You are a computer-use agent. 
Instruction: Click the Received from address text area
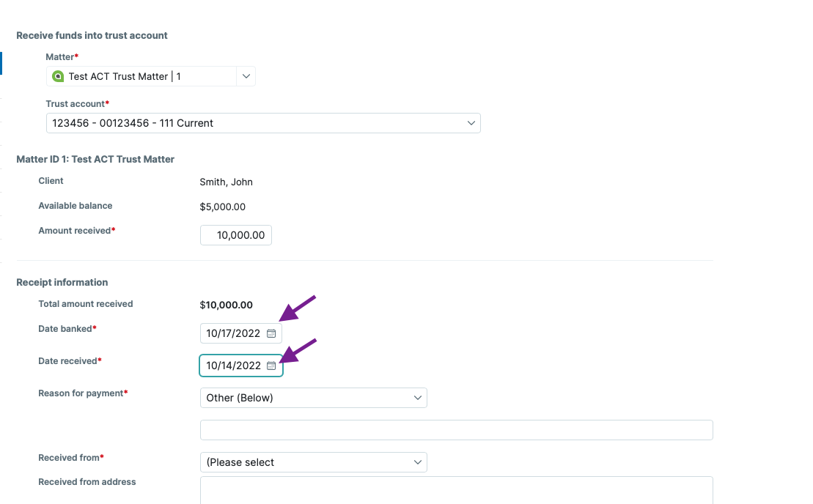[456, 490]
